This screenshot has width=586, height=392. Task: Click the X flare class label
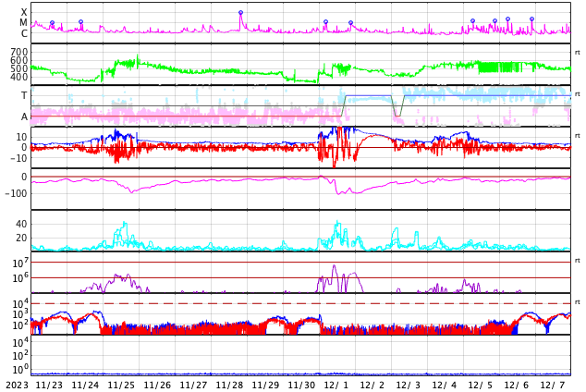(24, 12)
